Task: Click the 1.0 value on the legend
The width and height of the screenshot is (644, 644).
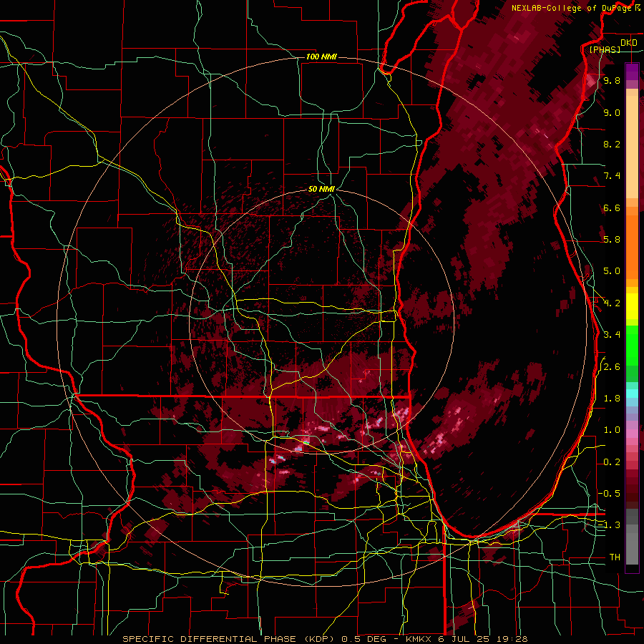Action: coord(612,430)
